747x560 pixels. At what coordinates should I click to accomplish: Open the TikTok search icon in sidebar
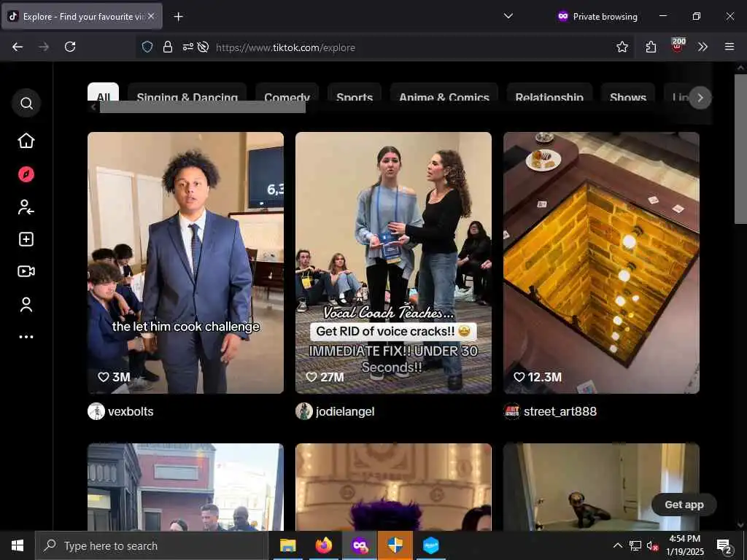pos(26,103)
